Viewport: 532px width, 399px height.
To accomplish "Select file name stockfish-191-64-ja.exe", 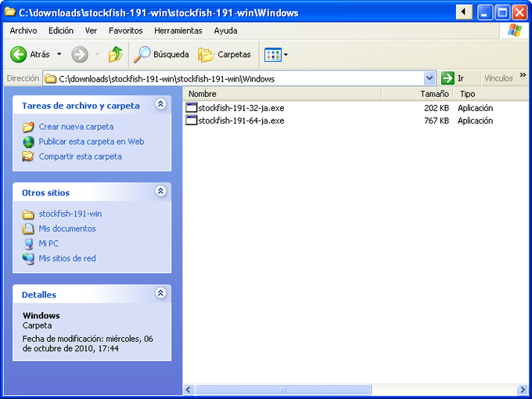I will click(241, 120).
